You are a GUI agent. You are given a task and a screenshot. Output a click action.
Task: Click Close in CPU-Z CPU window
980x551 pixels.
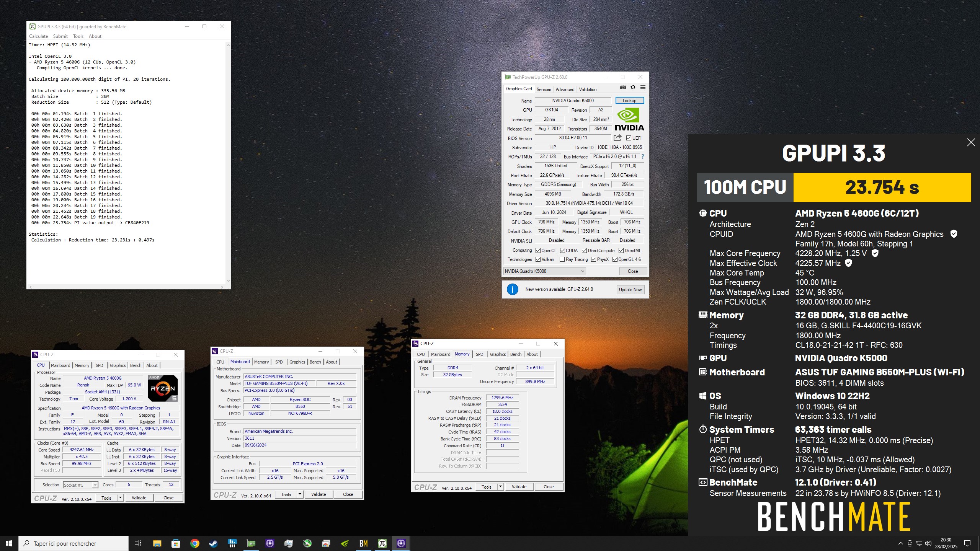coord(168,498)
